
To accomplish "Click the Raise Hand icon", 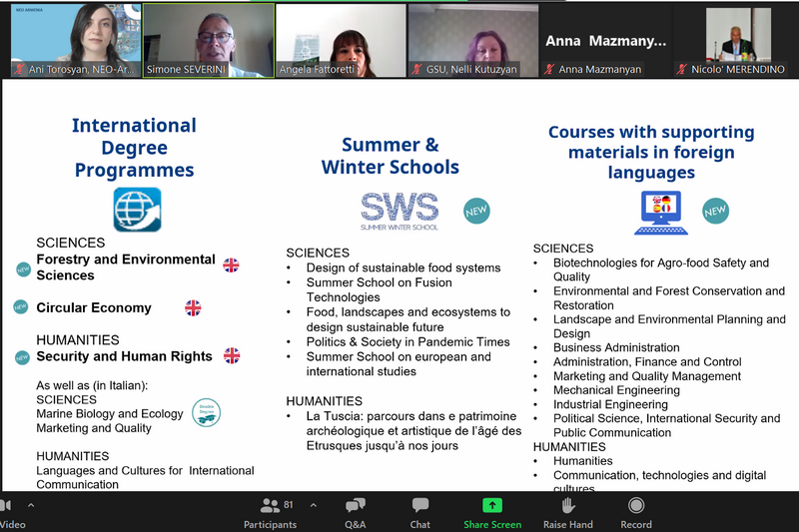I will [567, 505].
